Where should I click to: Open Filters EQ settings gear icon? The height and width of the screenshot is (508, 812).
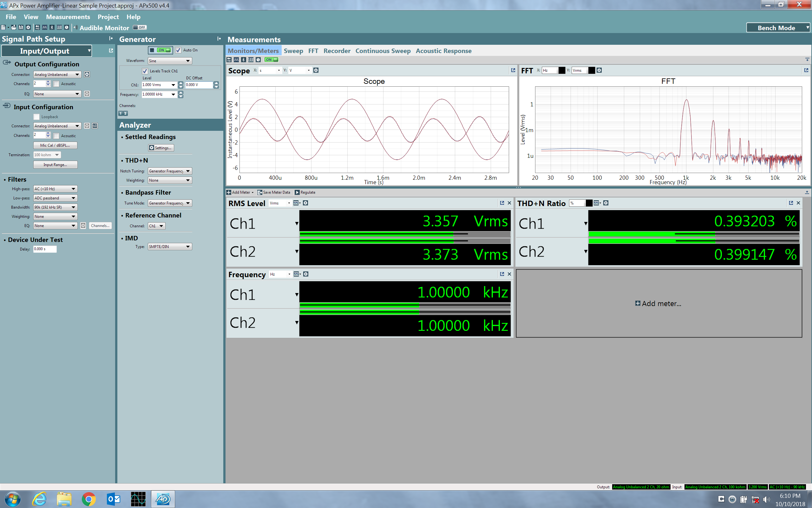[83, 225]
